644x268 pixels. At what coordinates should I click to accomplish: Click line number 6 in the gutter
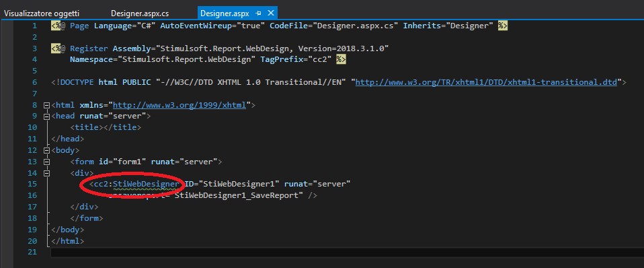(x=34, y=82)
